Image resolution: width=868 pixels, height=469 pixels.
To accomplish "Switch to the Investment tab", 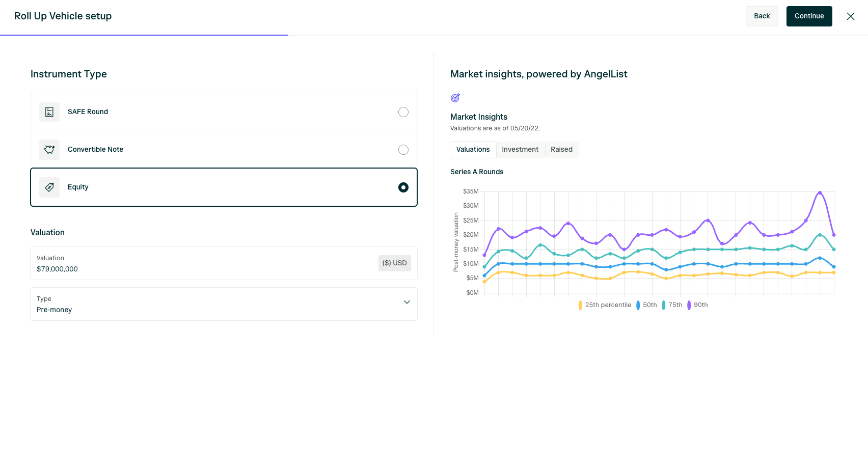I will 520,150.
